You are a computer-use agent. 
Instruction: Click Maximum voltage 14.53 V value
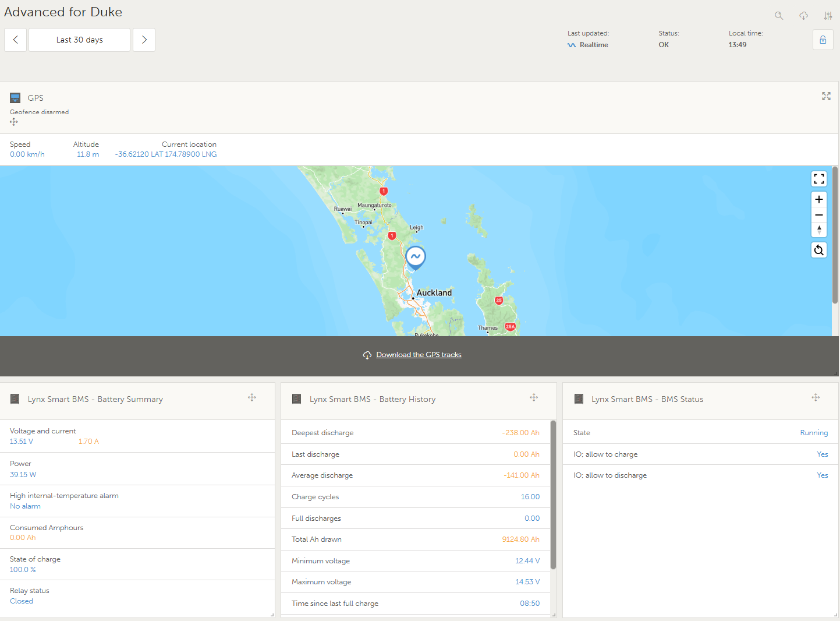527,582
